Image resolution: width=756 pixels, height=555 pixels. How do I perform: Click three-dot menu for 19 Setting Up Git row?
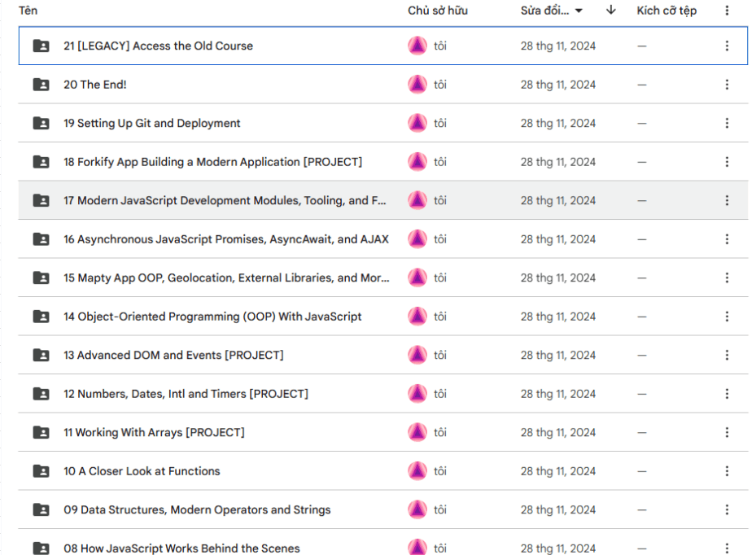coord(727,124)
